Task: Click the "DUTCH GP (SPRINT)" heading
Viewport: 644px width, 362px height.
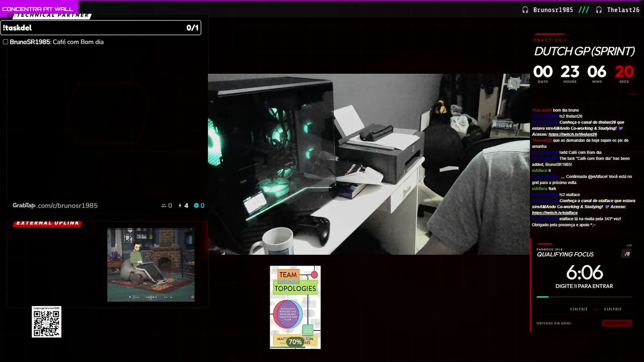Action: [x=584, y=51]
